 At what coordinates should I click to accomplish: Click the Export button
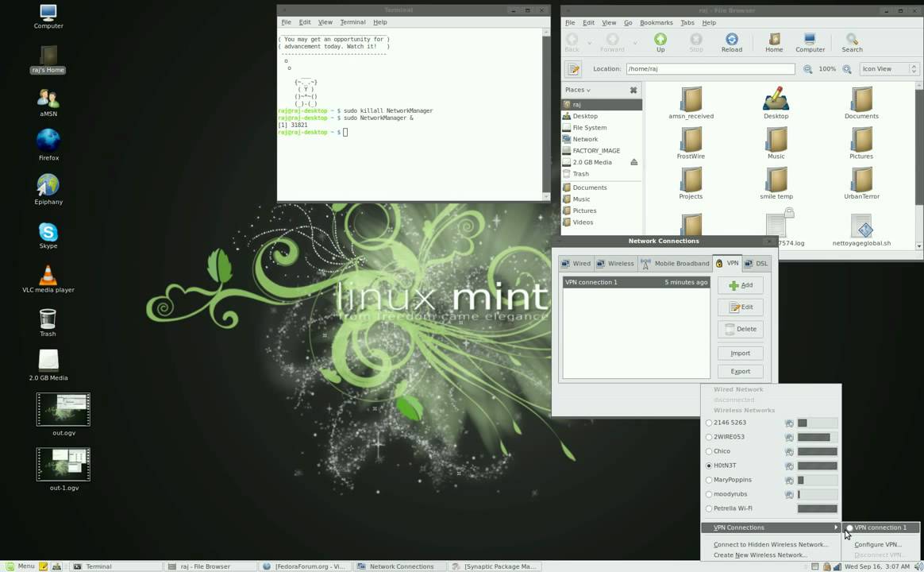pyautogui.click(x=741, y=372)
